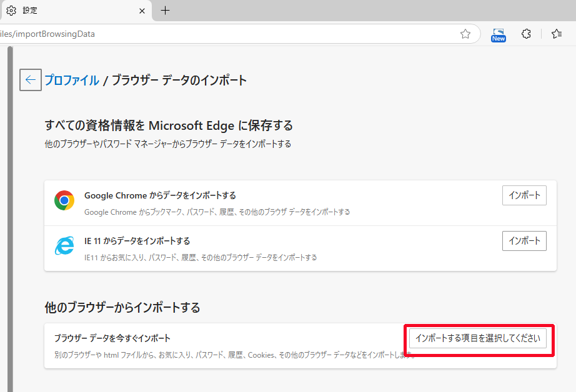This screenshot has height=392, width=576.
Task: Open the Extensions puzzle icon
Action: [526, 34]
